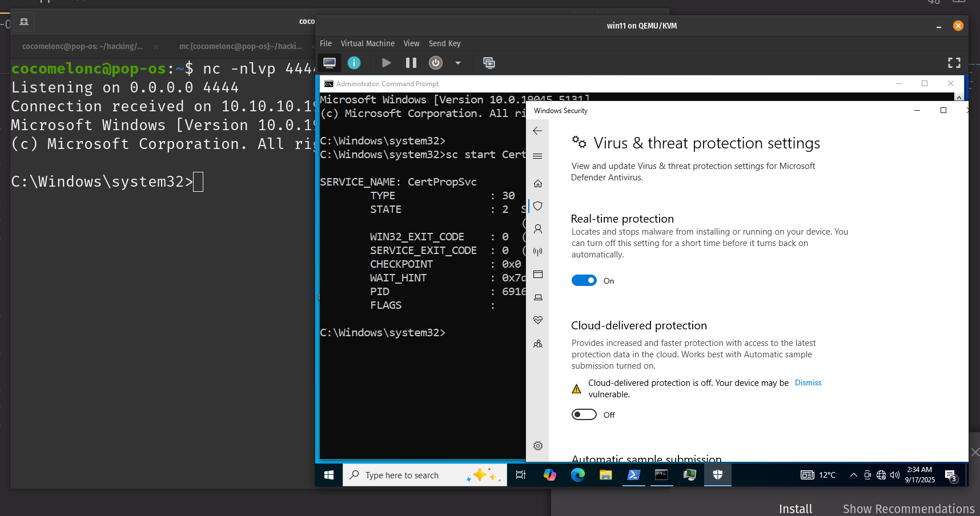Select Windows Security taskbar icon
The width and height of the screenshot is (980, 516).
(x=717, y=475)
